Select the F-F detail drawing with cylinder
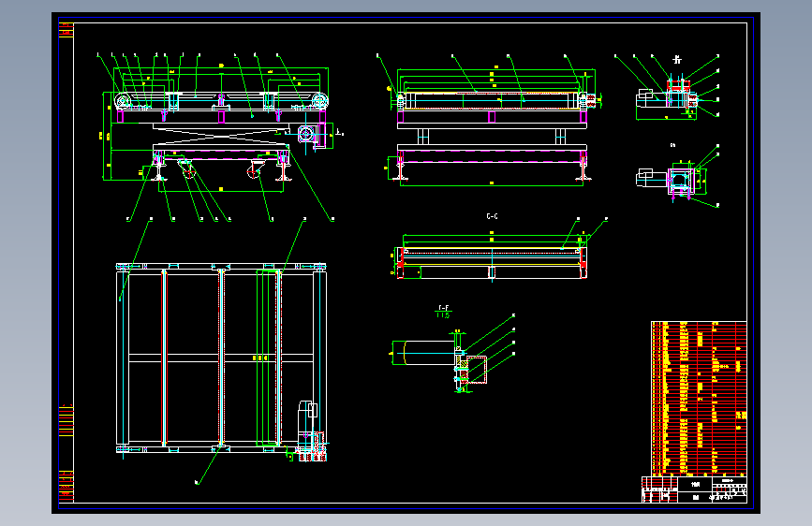Image resolution: width=812 pixels, height=526 pixels. tap(439, 361)
